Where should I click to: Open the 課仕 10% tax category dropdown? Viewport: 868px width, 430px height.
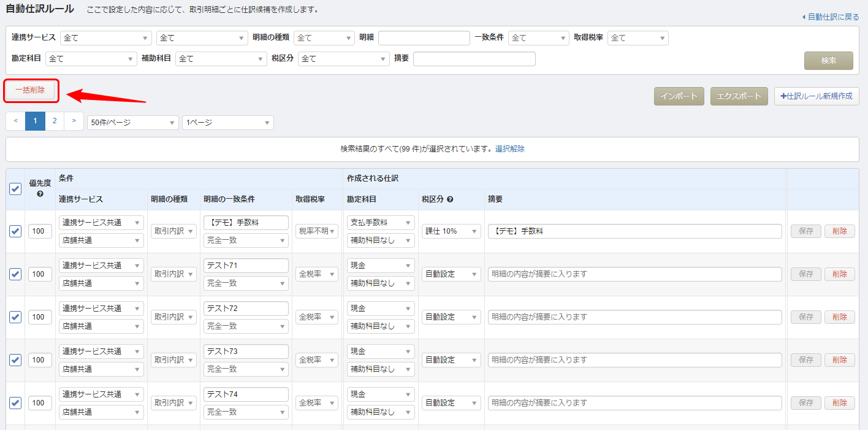point(451,231)
